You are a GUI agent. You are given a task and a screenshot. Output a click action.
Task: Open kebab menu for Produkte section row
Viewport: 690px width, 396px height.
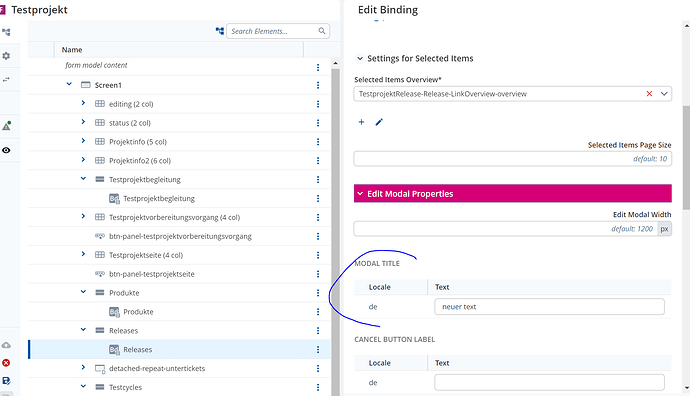pyautogui.click(x=318, y=293)
